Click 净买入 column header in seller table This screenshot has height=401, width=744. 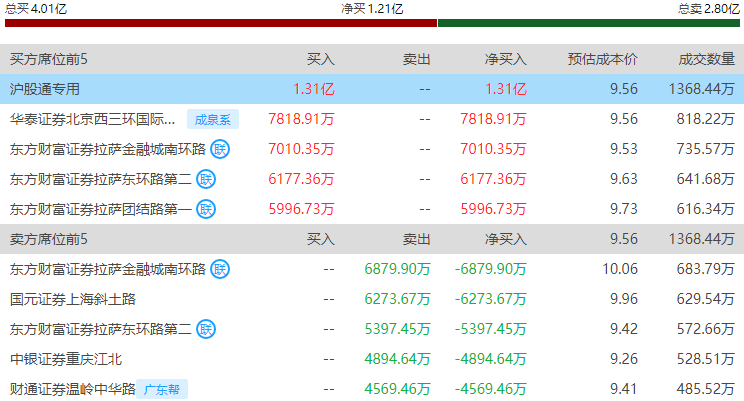506,239
